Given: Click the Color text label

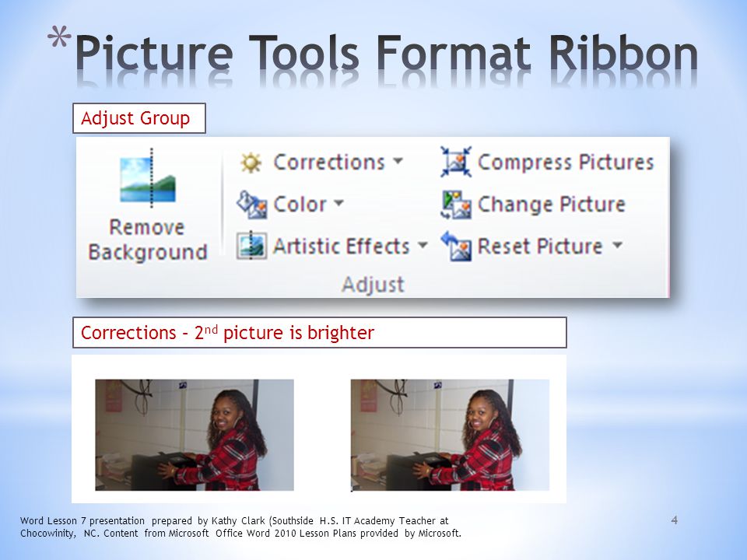Looking at the screenshot, I should (x=300, y=204).
